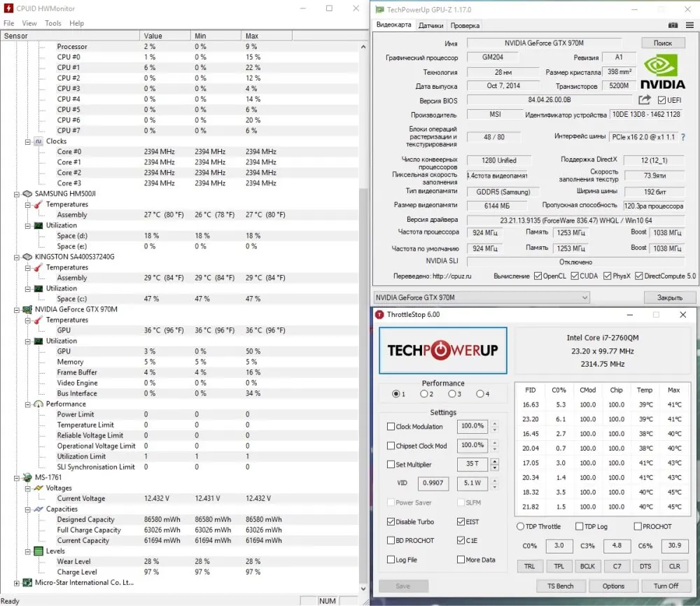Switch to the Датчики tab in GPU-Z

click(430, 25)
